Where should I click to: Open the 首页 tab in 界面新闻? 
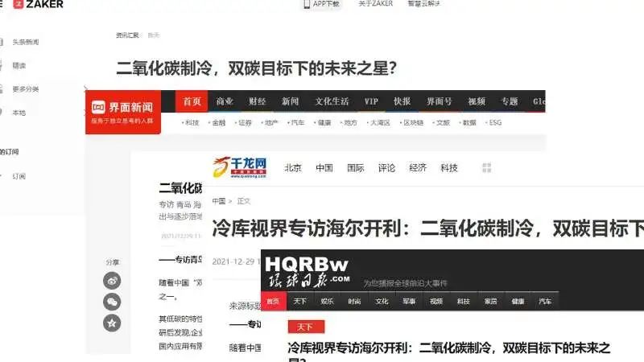192,101
